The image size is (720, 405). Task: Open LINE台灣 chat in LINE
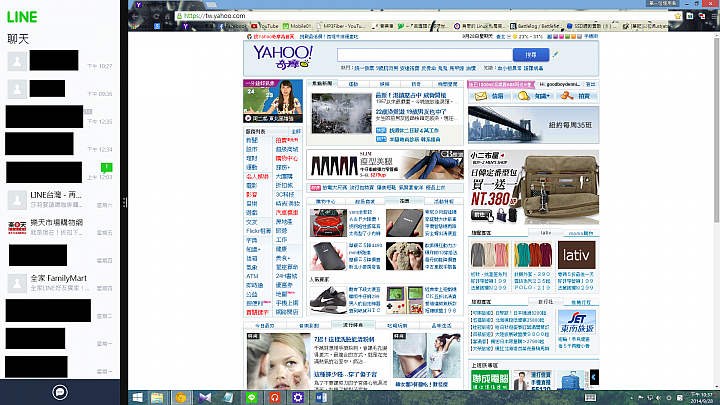[x=60, y=200]
